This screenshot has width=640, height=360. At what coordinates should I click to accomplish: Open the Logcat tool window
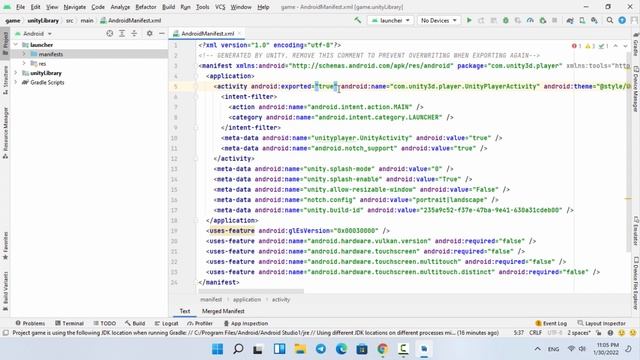pyautogui.click(x=167, y=323)
